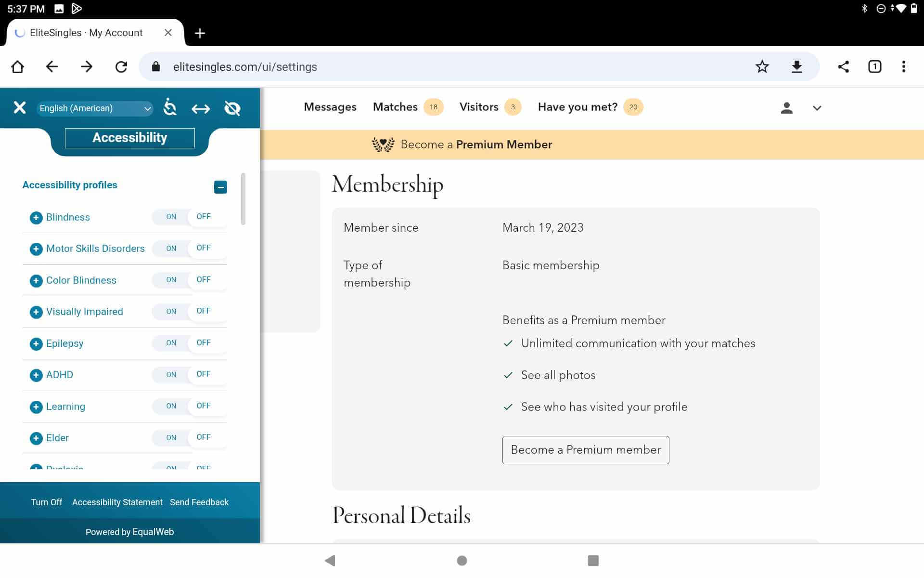Viewport: 924px width, 578px height.
Task: Click the laurel wreath premium icon
Action: 383,144
